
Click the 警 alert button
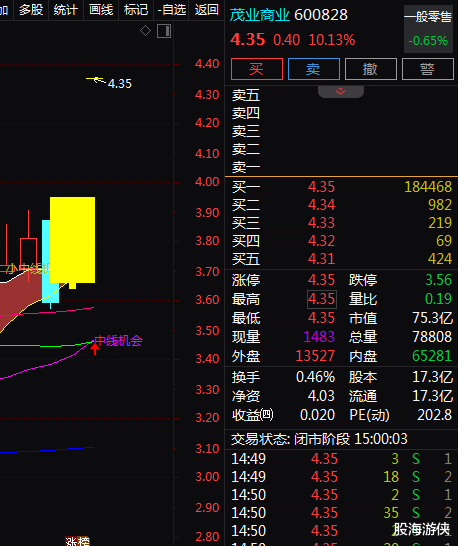tap(428, 69)
